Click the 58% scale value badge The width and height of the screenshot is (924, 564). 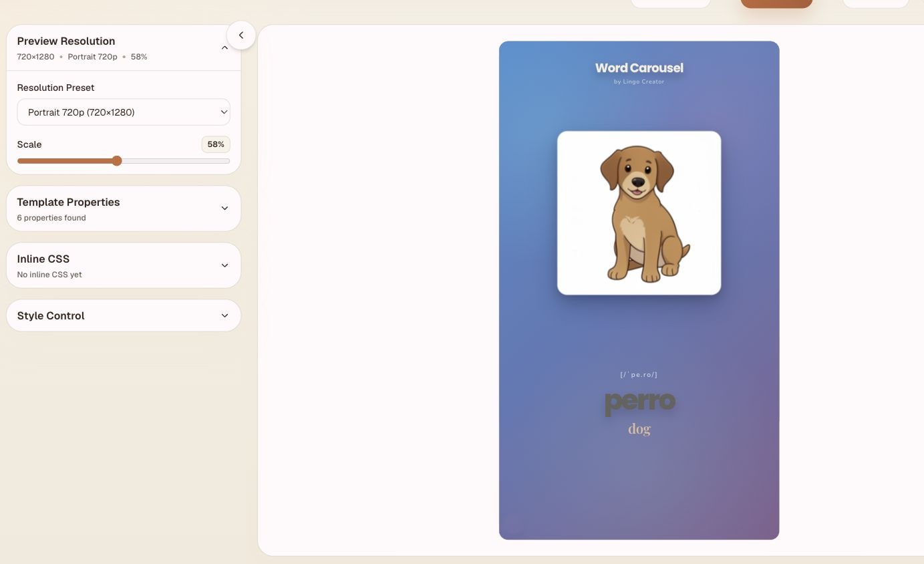(x=216, y=144)
